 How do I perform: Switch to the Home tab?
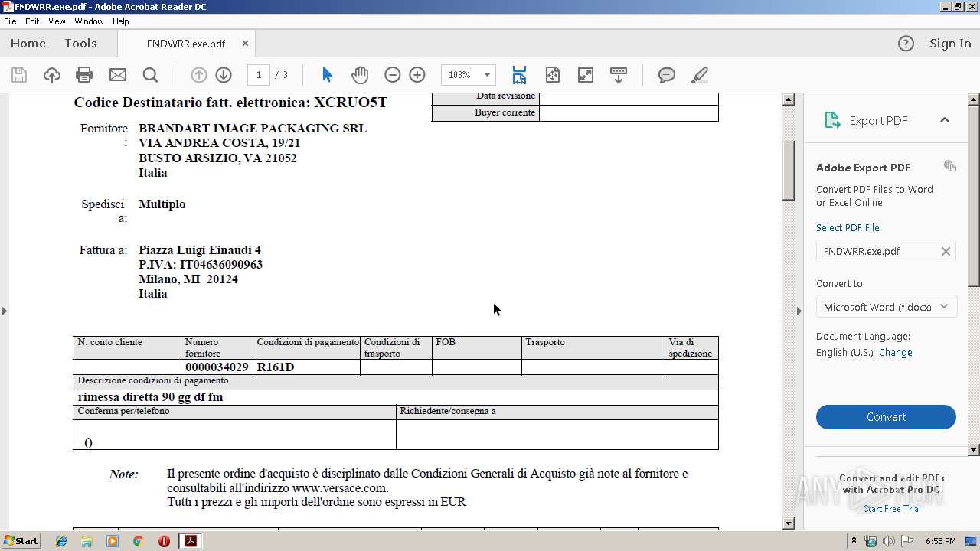click(x=28, y=44)
